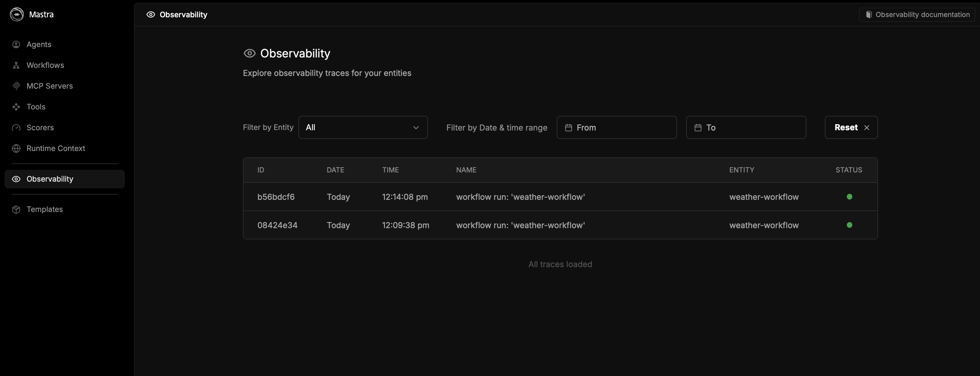
Task: Click the chevron arrow on All dropdown
Action: click(x=416, y=128)
